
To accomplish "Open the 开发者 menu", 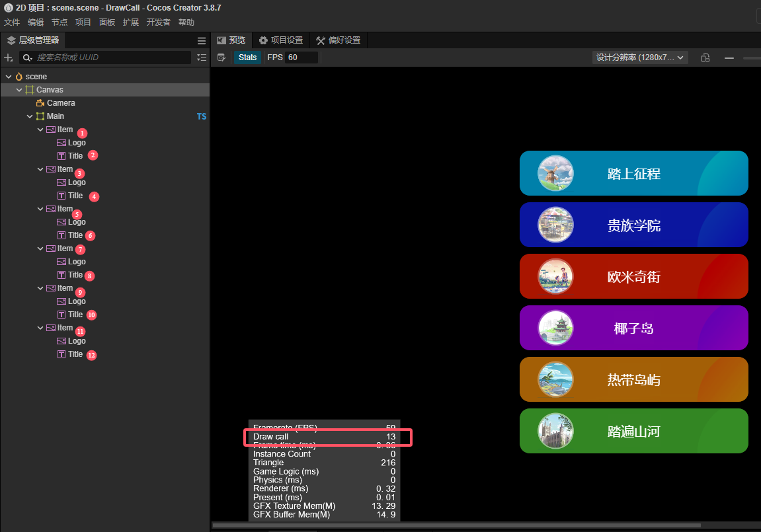I will point(158,22).
